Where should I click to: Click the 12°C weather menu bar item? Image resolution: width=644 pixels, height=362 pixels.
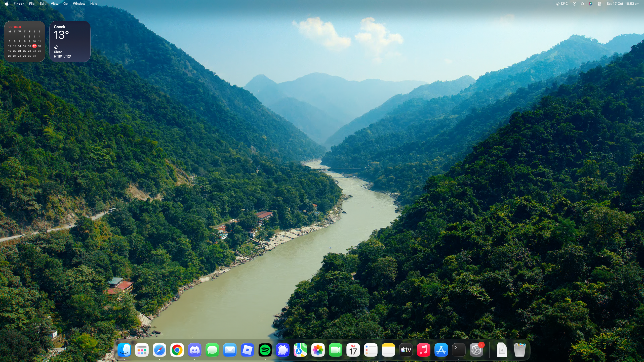pos(562,4)
